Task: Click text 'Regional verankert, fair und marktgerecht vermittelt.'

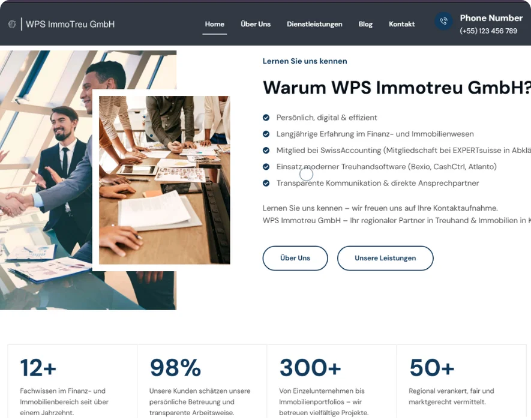Action: (451, 396)
